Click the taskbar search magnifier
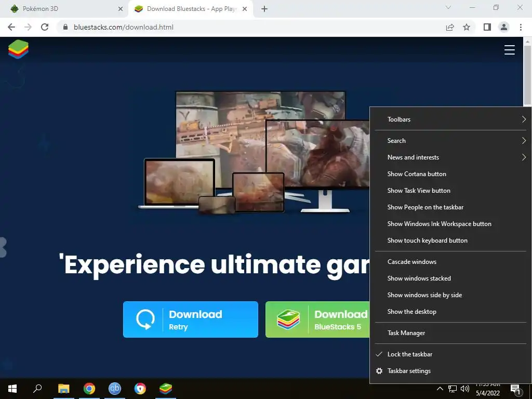Screen dimensions: 532x399 point(37,389)
